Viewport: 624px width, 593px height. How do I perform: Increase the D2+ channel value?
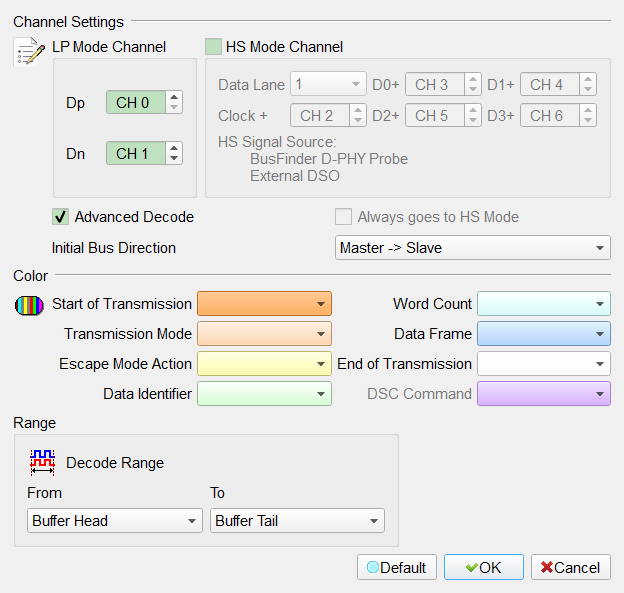pos(473,110)
